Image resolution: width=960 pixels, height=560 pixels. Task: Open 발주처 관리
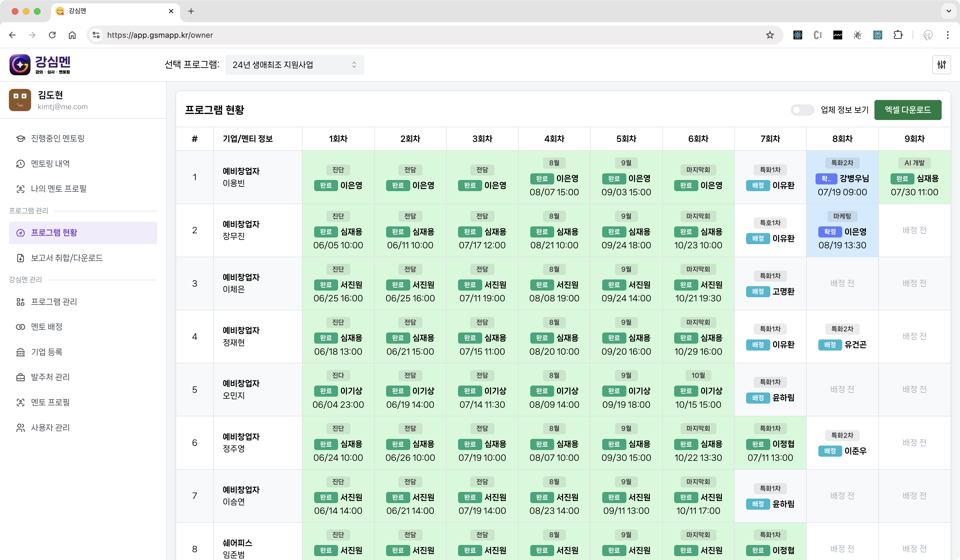[49, 377]
